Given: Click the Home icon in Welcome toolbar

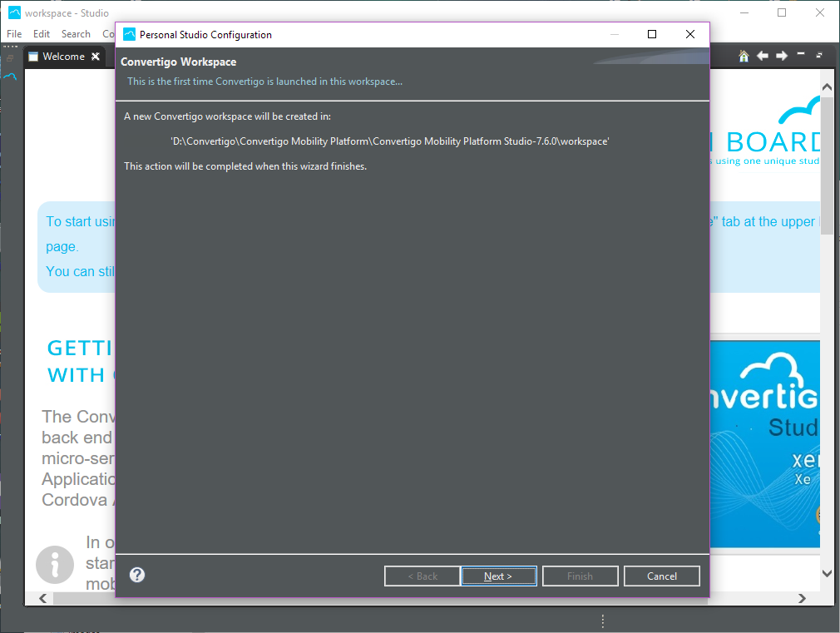Looking at the screenshot, I should coord(744,56).
